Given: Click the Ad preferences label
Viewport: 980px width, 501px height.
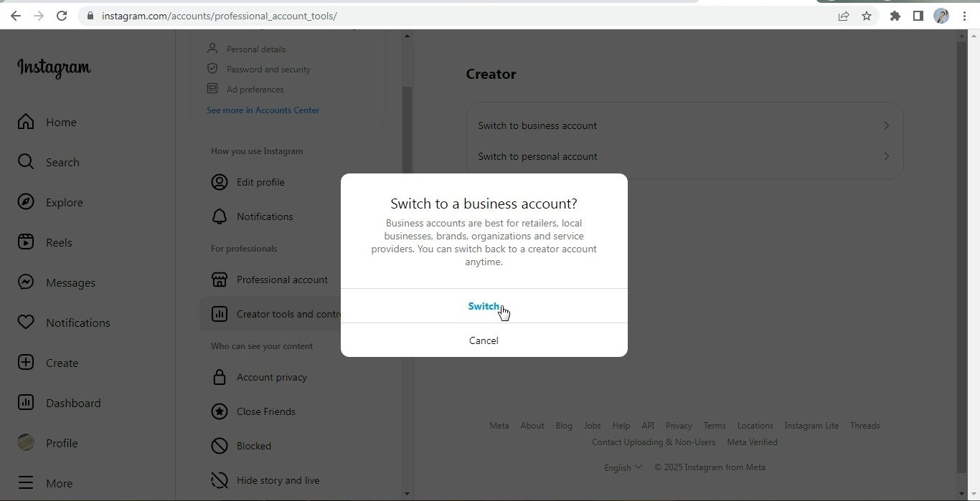Looking at the screenshot, I should [x=255, y=90].
